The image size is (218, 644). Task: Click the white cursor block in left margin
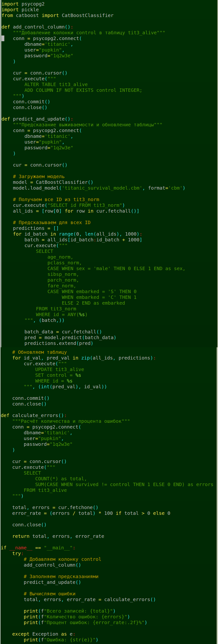[x=3, y=39]
